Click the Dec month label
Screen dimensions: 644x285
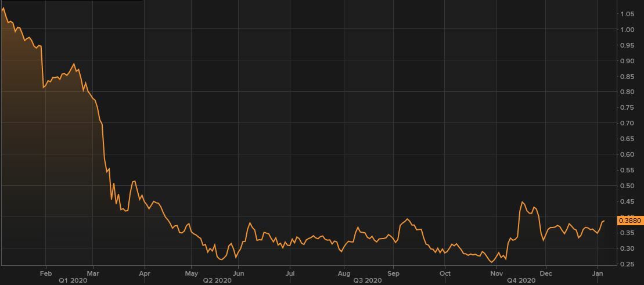(x=546, y=273)
